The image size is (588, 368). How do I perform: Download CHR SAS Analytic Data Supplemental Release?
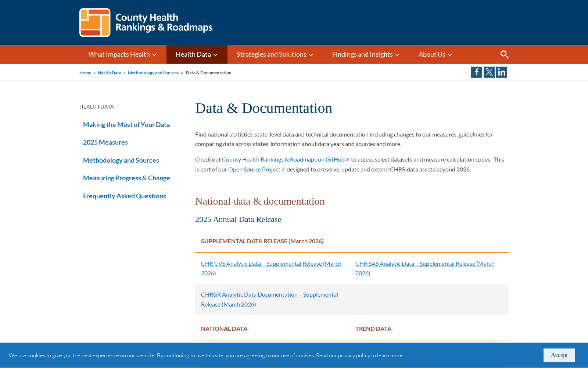coord(425,268)
